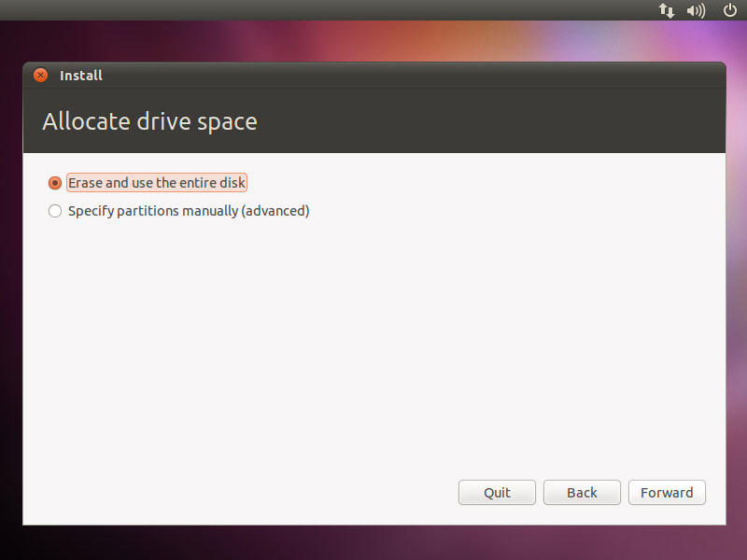The image size is (747, 560).
Task: Open the power session menu icon
Action: click(x=730, y=10)
